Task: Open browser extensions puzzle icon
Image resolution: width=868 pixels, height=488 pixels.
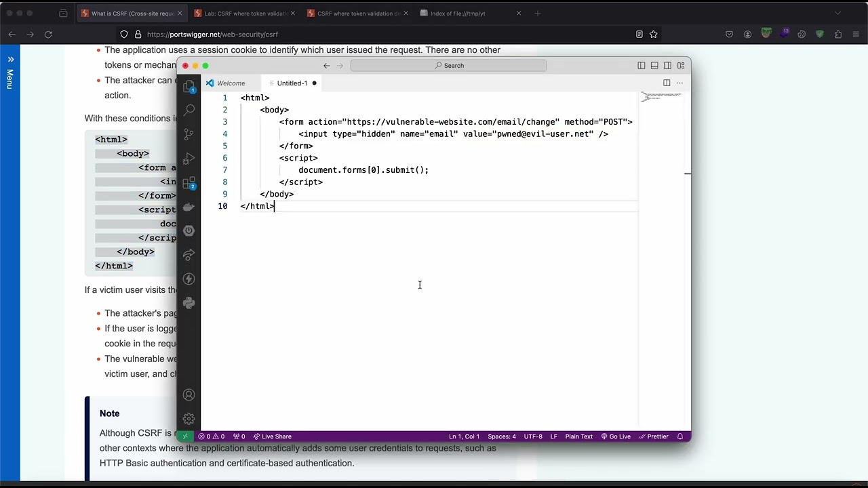Action: (838, 35)
